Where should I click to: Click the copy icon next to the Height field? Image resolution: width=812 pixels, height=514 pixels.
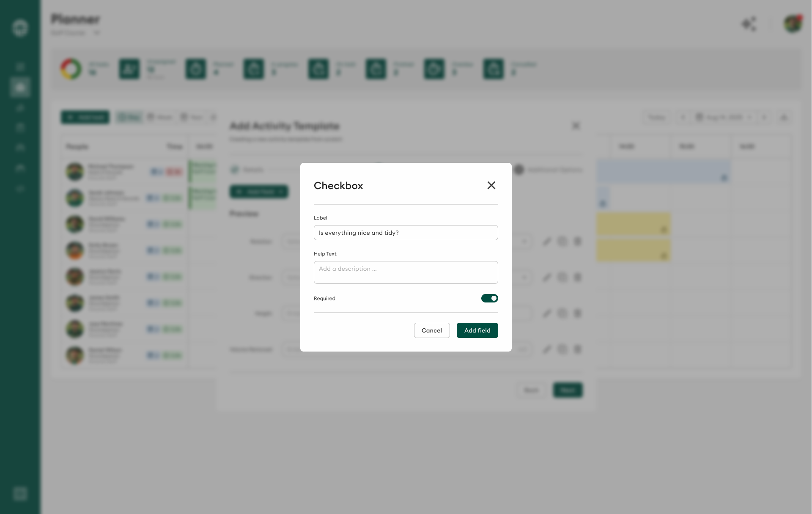click(562, 313)
